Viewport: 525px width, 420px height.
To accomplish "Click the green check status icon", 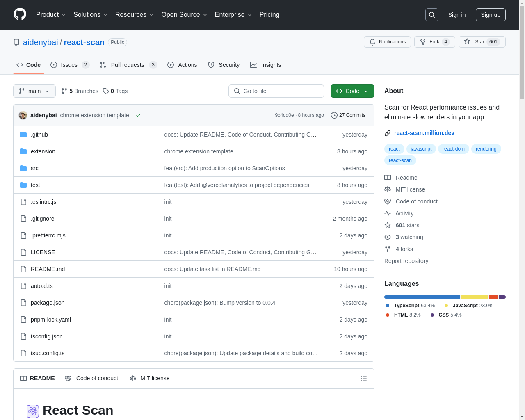I will coord(138,115).
